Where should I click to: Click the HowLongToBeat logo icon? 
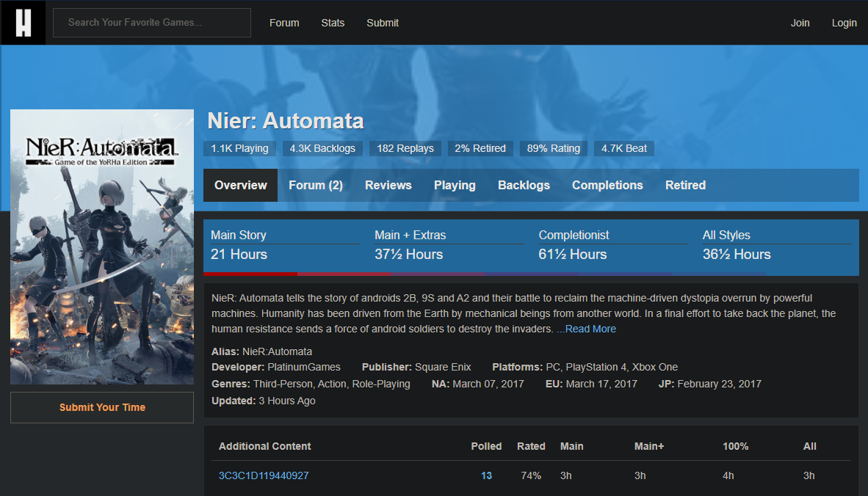(23, 23)
